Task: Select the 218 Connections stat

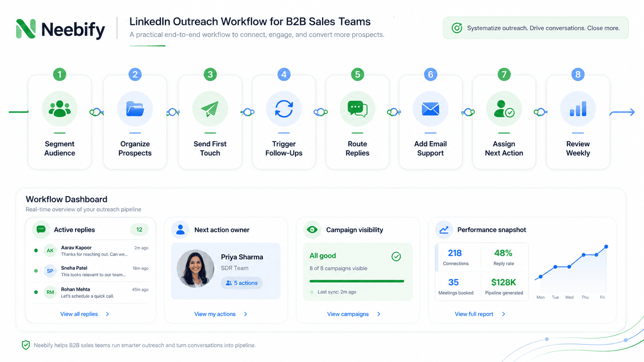Action: click(x=456, y=257)
